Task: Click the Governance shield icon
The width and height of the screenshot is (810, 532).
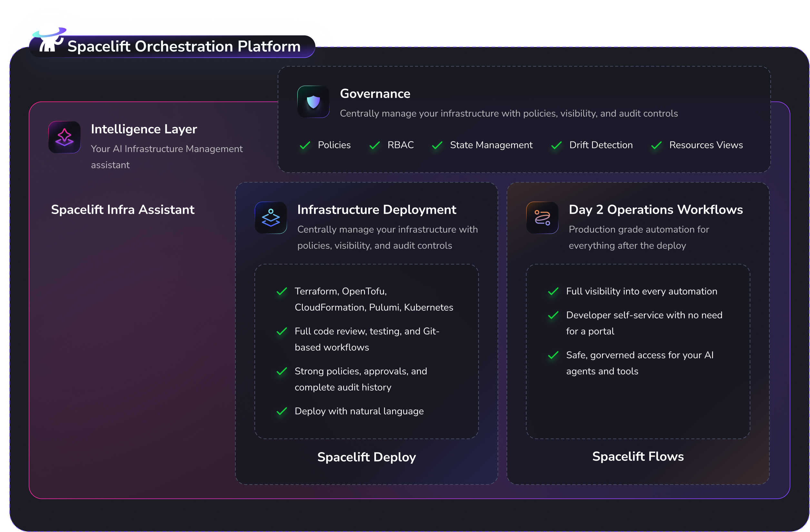Action: pos(313,102)
